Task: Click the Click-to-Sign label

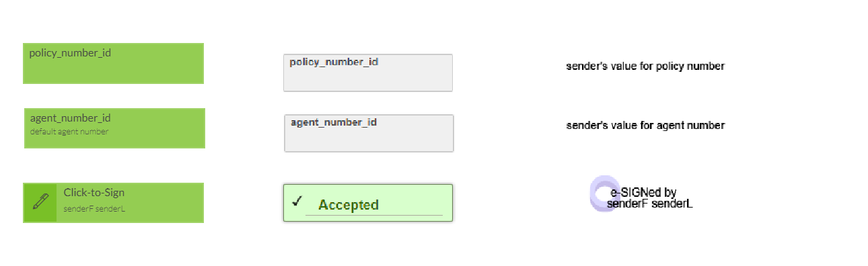Action: (94, 193)
